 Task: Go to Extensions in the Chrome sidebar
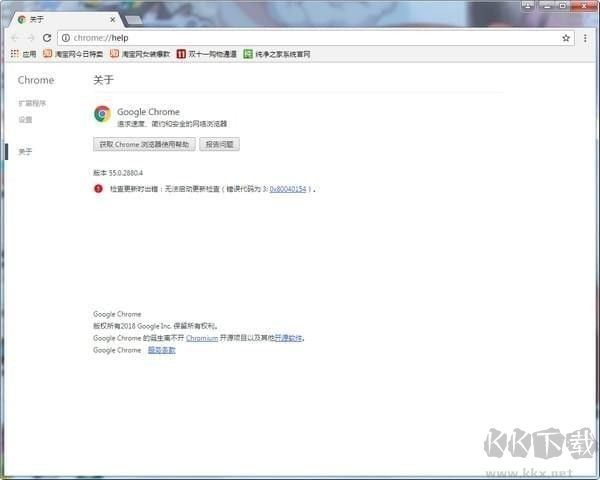click(32, 103)
